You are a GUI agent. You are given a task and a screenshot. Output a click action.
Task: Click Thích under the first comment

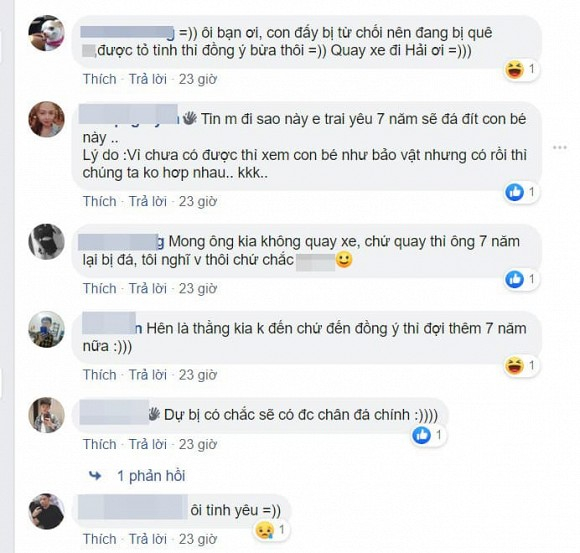pyautogui.click(x=100, y=79)
